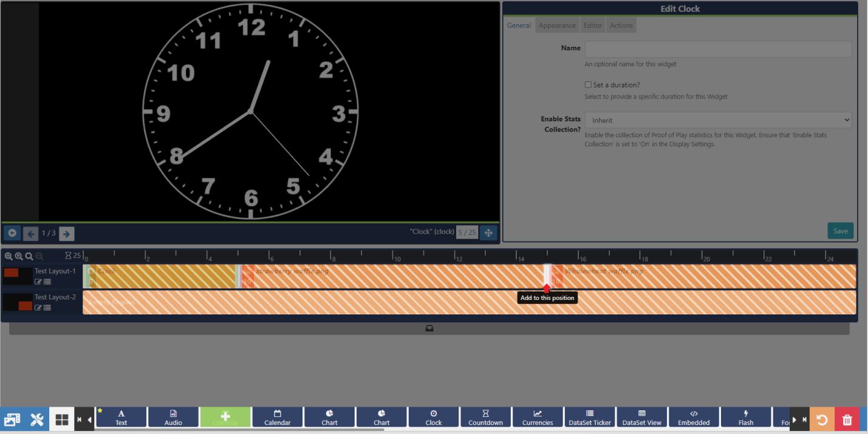Click the red trash delete icon
Viewport: 868px width, 434px height.
pyautogui.click(x=847, y=419)
